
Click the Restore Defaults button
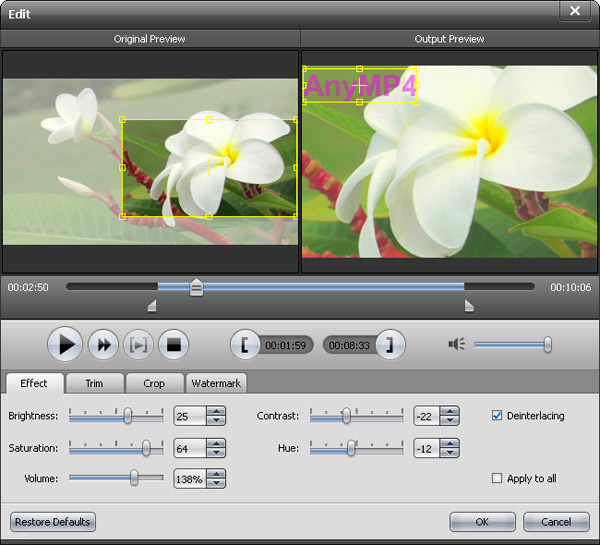point(53,522)
